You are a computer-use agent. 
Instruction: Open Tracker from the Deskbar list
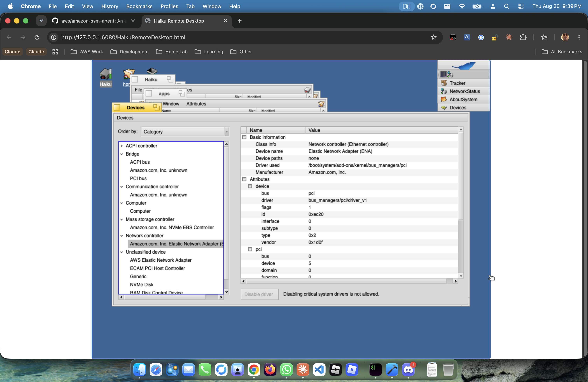click(x=464, y=83)
